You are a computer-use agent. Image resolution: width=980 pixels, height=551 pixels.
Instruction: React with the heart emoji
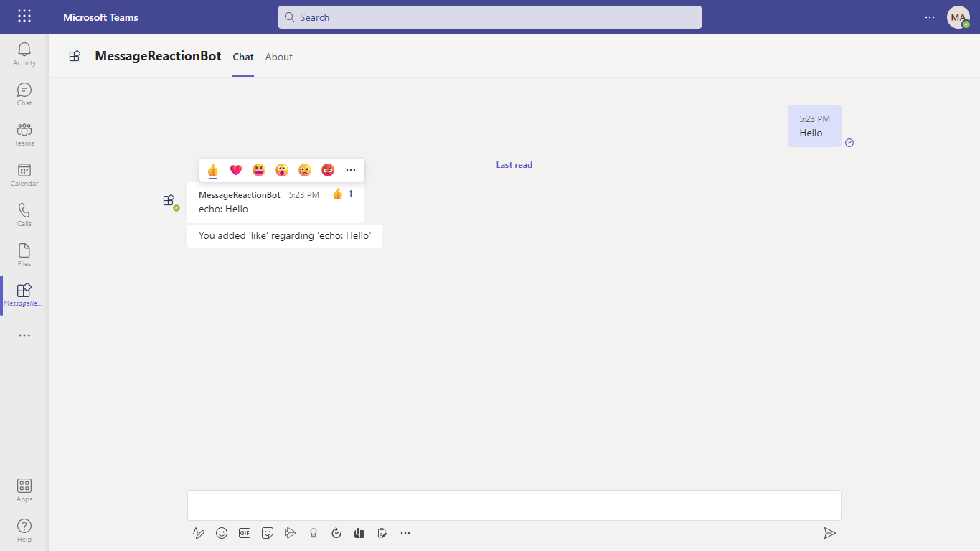point(236,170)
